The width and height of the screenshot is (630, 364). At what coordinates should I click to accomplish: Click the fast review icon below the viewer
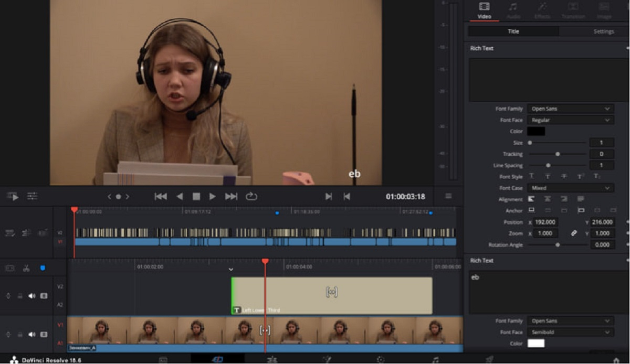pyautogui.click(x=13, y=196)
